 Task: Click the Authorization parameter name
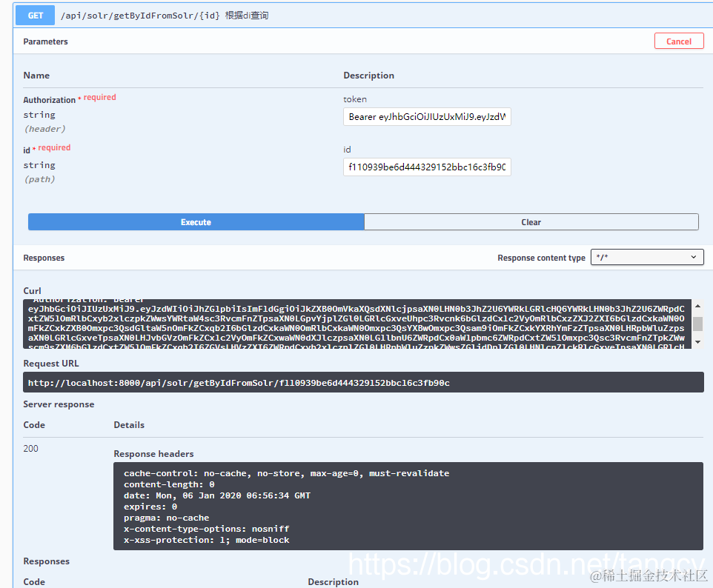[49, 100]
